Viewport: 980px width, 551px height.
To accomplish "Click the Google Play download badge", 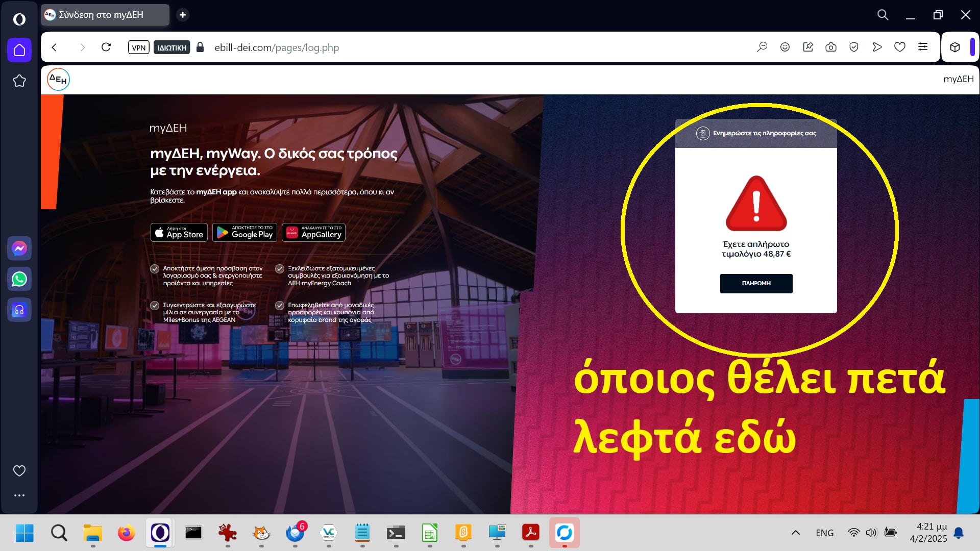I will pyautogui.click(x=244, y=233).
